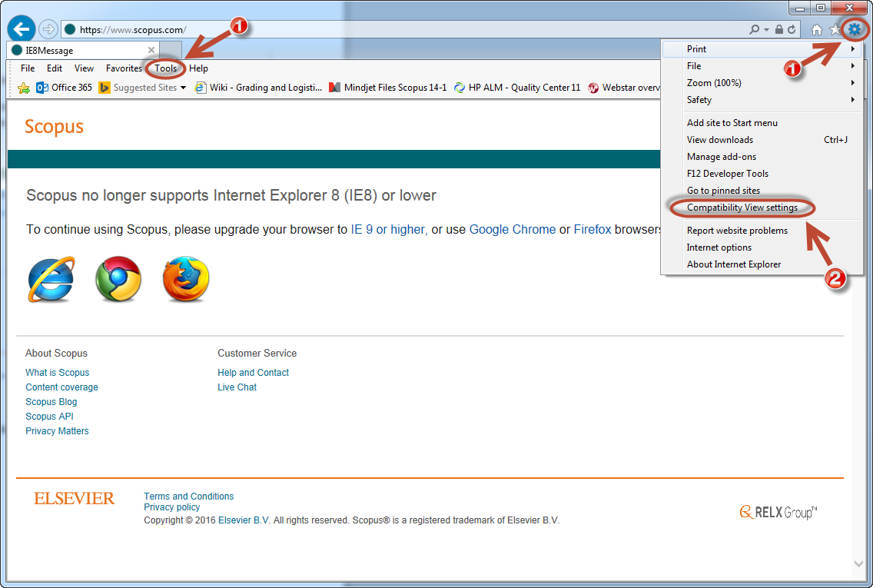873x588 pixels.
Task: Open the Help and Contact link
Action: click(x=254, y=373)
